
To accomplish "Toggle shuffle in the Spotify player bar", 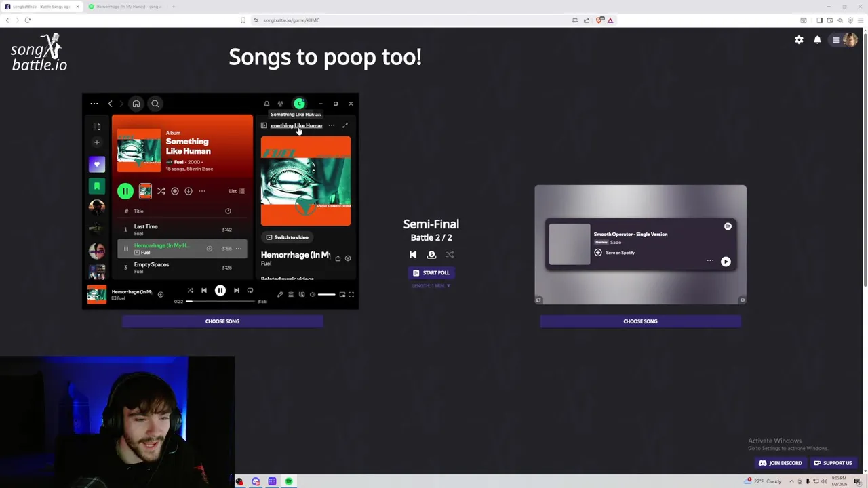I will (191, 291).
